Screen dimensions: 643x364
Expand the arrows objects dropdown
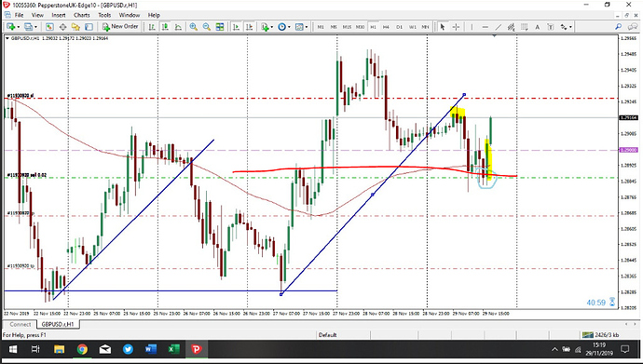[x=570, y=27]
